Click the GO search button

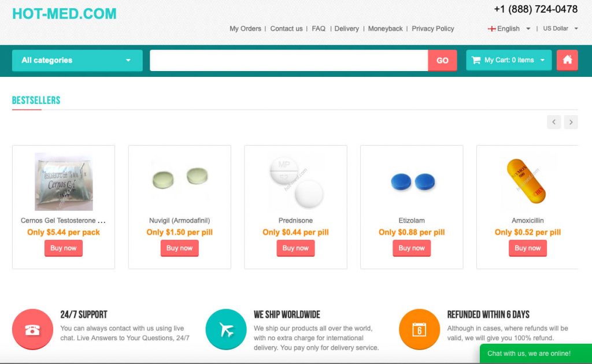(x=442, y=60)
